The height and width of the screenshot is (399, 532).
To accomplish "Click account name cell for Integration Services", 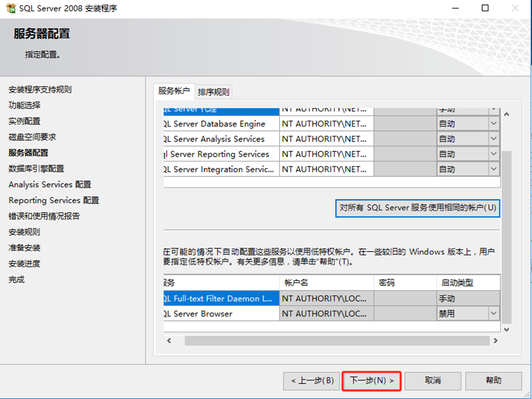I will tap(327, 169).
